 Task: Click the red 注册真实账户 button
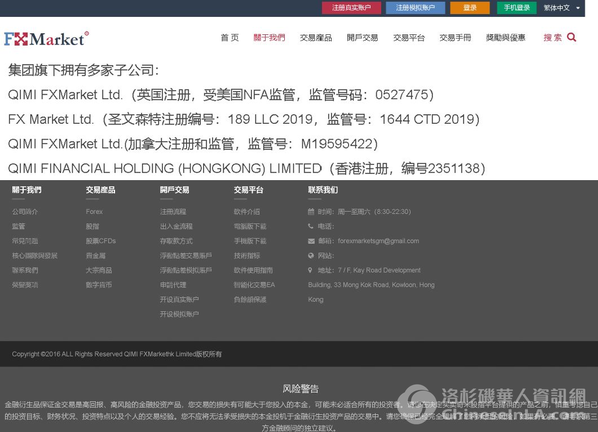[351, 8]
